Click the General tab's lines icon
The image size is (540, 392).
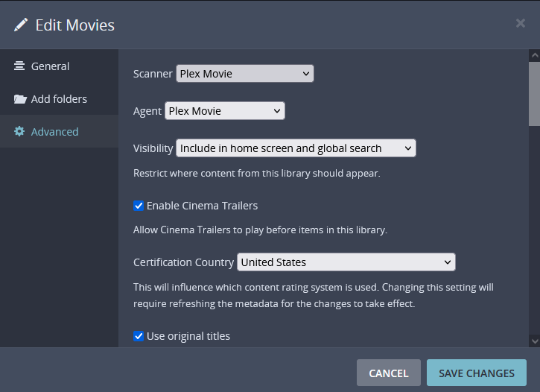coord(19,66)
